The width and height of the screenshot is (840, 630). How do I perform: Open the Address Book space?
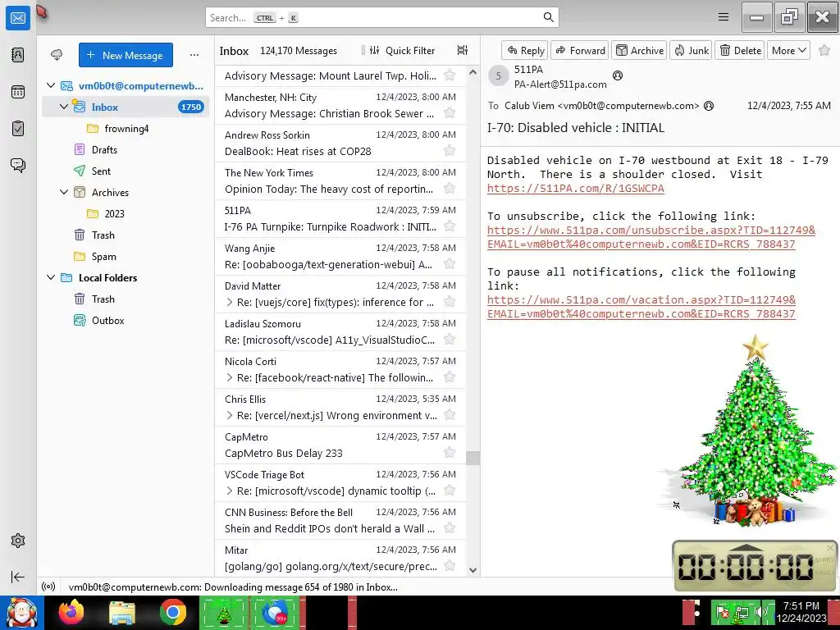18,55
